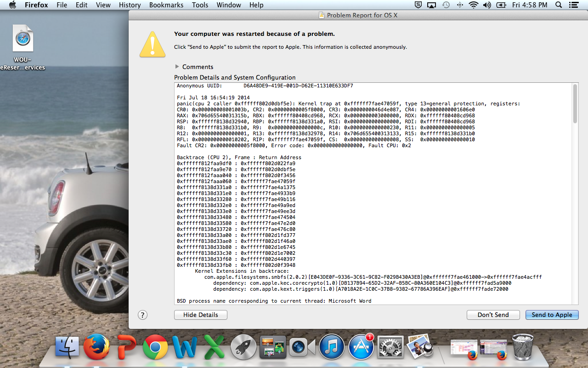588x368 pixels.
Task: Open the App Store from the Dock
Action: [x=361, y=347]
